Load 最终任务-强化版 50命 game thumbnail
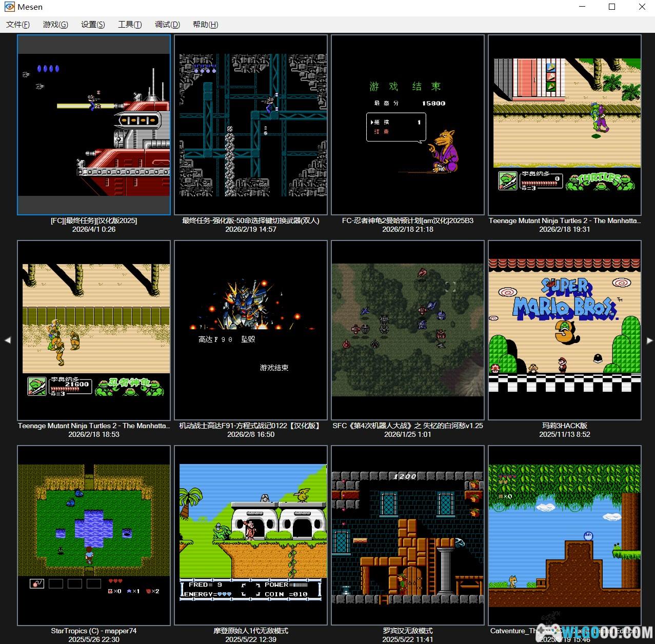The image size is (655, 644). (251, 125)
